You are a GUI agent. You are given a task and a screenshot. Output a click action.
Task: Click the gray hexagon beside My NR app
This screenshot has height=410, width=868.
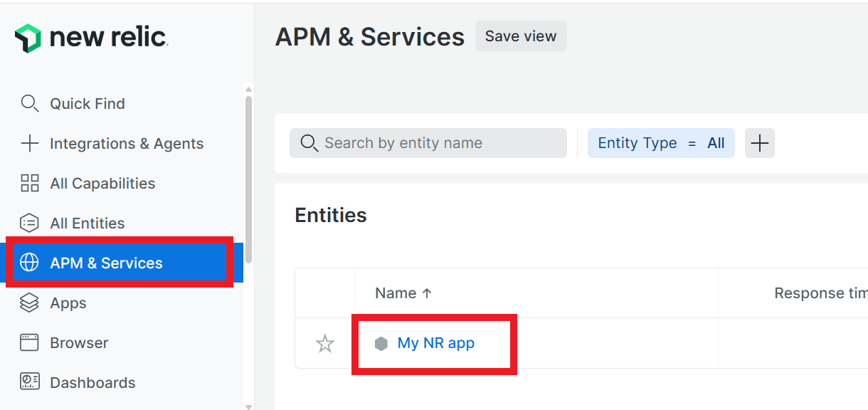click(381, 344)
